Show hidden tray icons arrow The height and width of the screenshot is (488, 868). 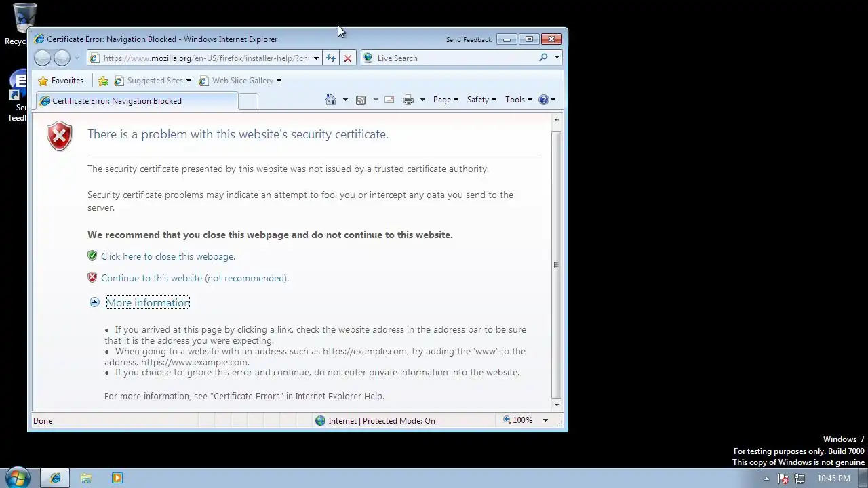pos(766,479)
